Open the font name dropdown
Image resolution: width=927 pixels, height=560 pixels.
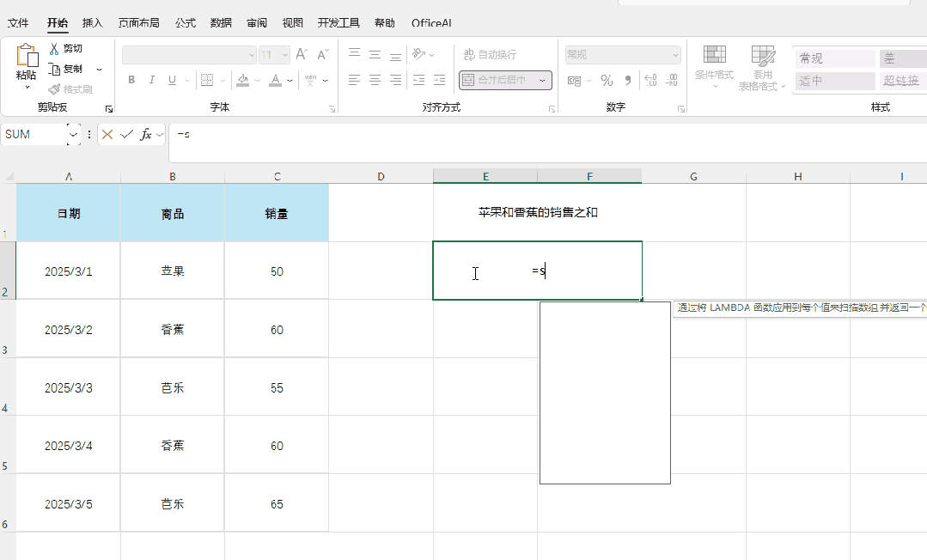coord(252,55)
